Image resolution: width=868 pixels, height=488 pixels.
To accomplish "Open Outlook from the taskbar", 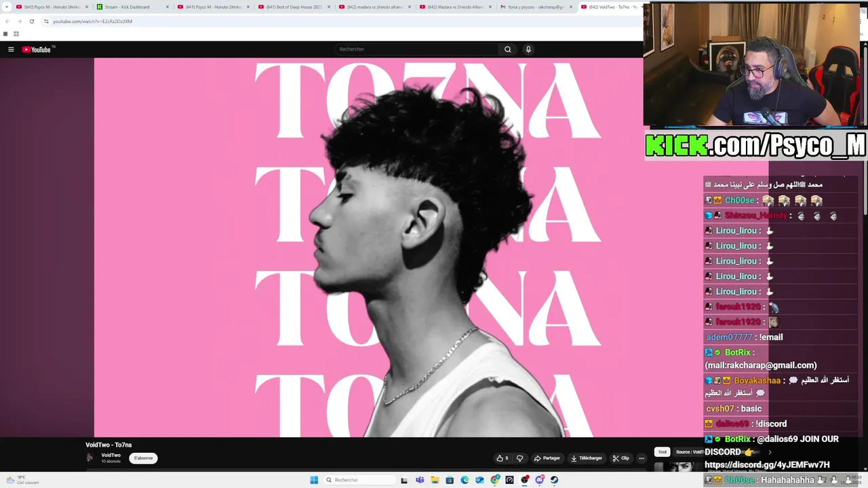I will tap(479, 480).
